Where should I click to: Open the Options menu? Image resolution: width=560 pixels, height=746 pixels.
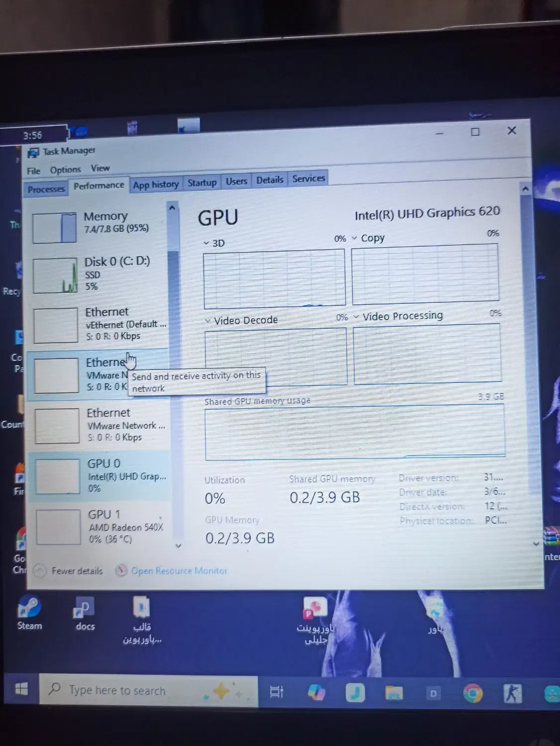pos(65,170)
